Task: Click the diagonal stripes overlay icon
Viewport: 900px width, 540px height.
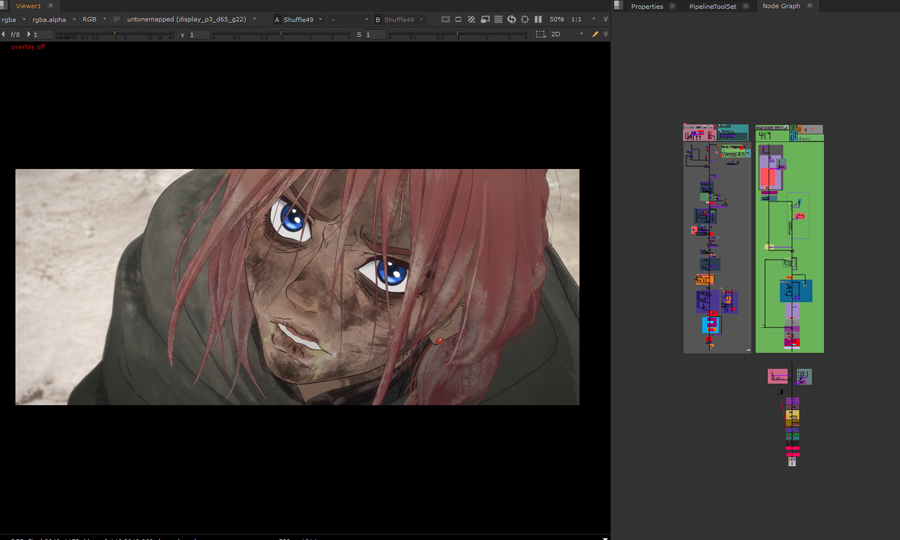Action: 472,19
